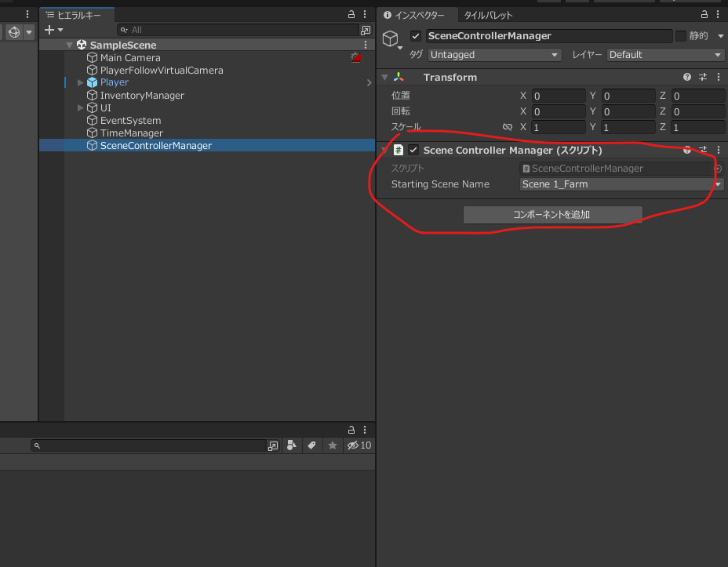Collapse the Transform component foldout

point(385,77)
